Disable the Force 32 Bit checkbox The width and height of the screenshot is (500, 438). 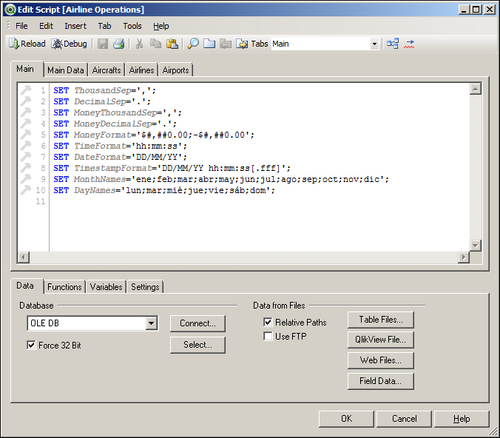[x=31, y=345]
